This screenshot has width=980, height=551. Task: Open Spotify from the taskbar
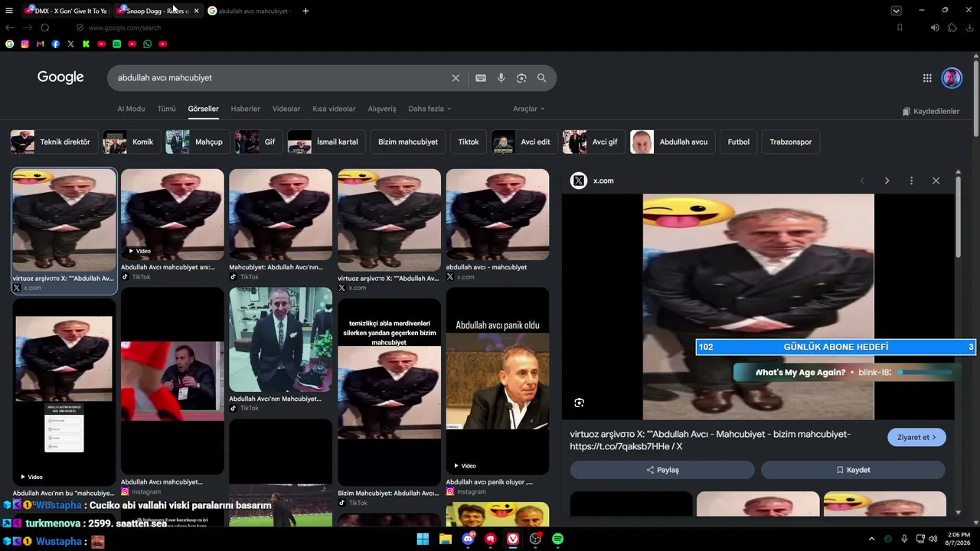558,539
